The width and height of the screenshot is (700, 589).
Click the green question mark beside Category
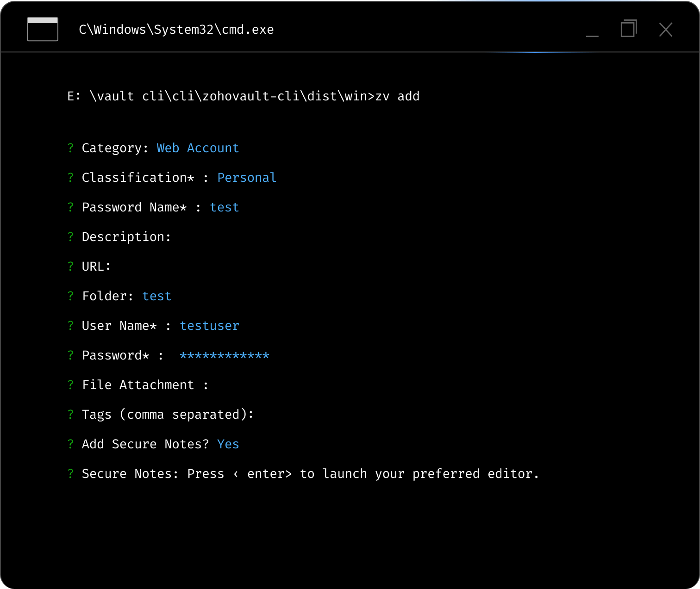tap(70, 148)
